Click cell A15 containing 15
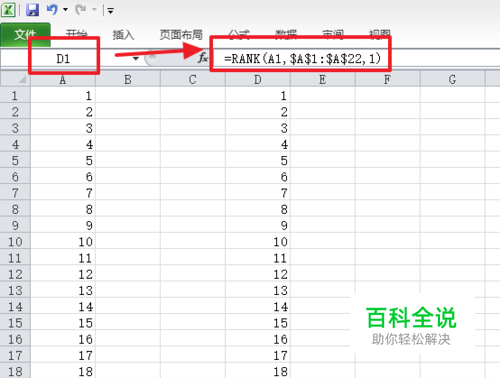The image size is (500, 378). [63, 323]
